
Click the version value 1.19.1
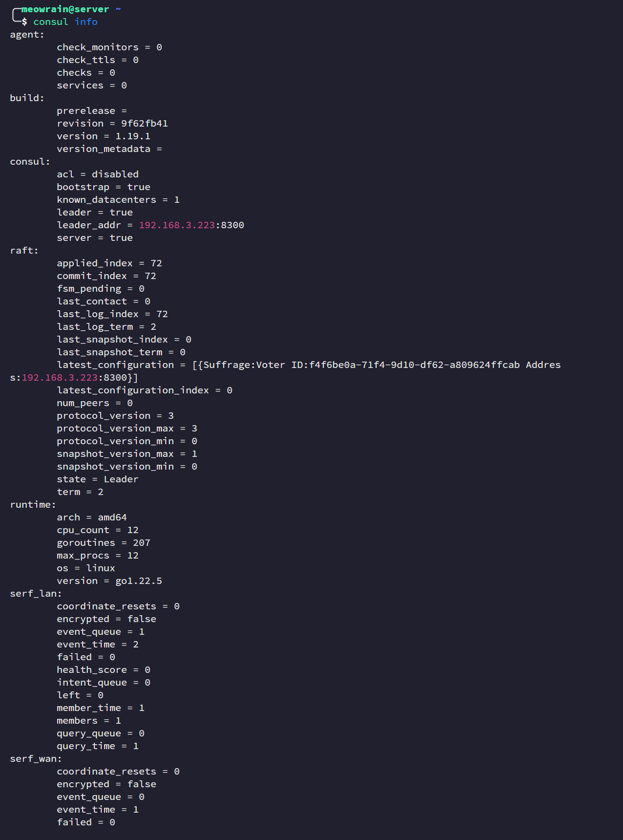pyautogui.click(x=132, y=136)
